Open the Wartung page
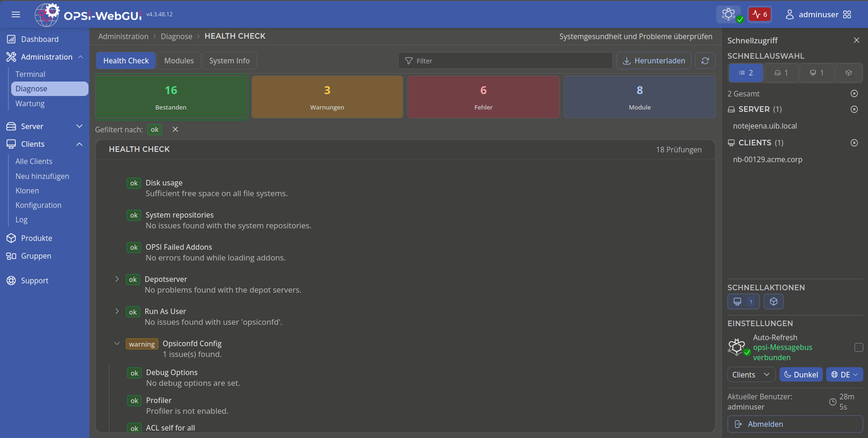Viewport: 868px width, 438px height. point(30,103)
